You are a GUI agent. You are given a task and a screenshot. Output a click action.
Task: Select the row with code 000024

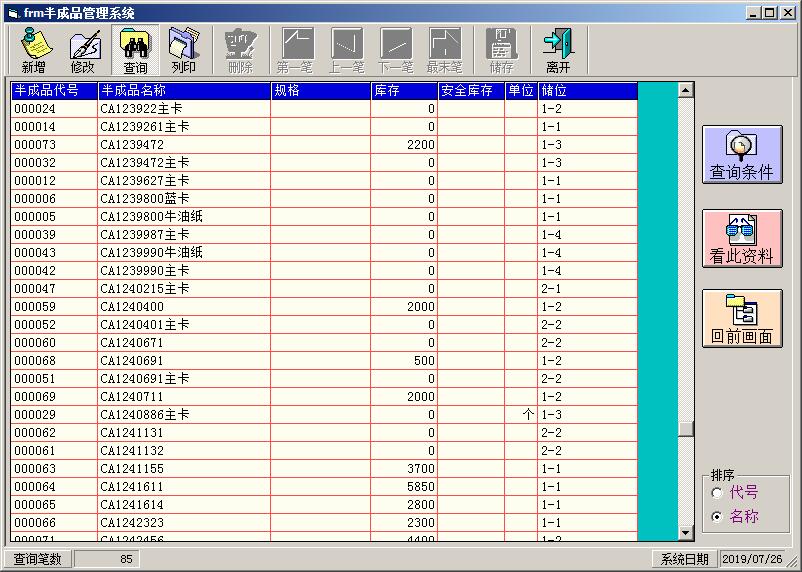point(324,108)
